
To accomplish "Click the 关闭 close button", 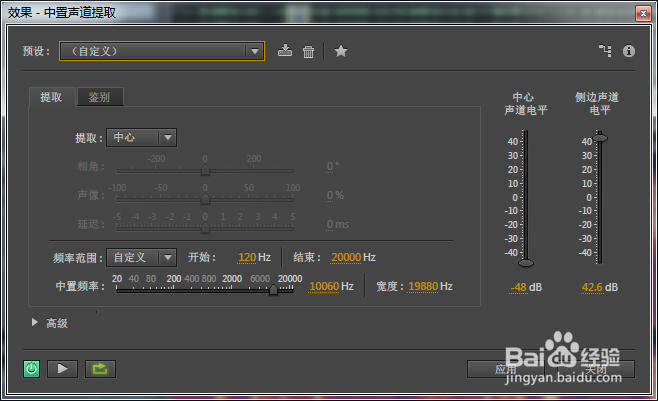I will pyautogui.click(x=596, y=369).
